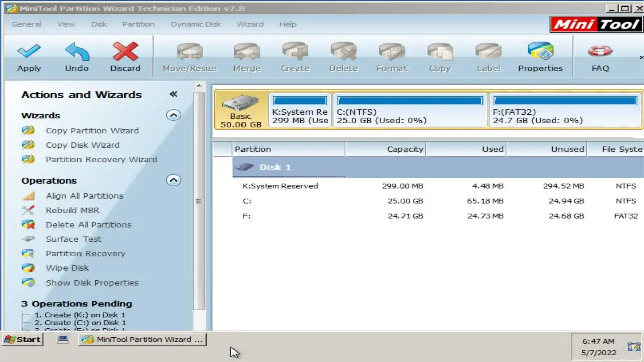Select the Delete partition toolbar icon
This screenshot has width=644, height=362.
pyautogui.click(x=343, y=51)
